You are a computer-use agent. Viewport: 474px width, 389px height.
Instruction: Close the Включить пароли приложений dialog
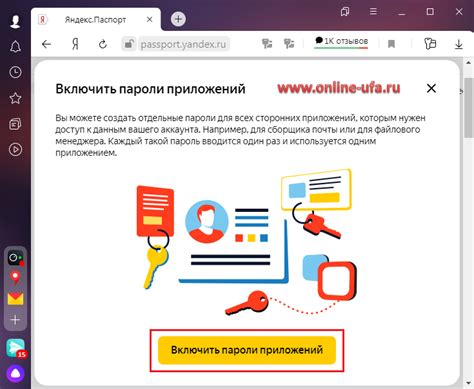click(x=431, y=88)
